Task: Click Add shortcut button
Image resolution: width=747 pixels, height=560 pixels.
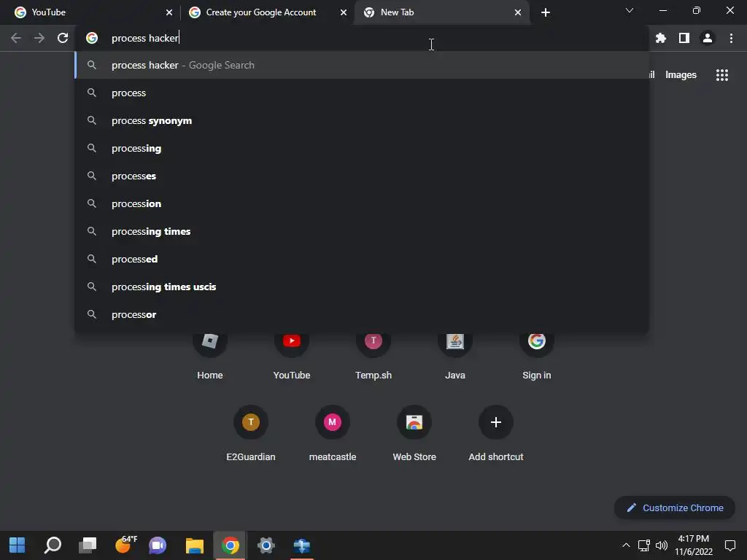Action: [x=496, y=433]
